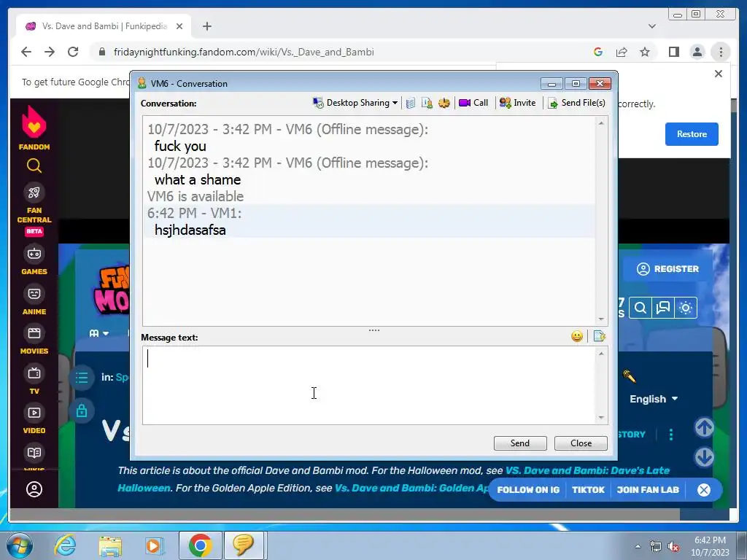Open the Chrome three-dot menu
The height and width of the screenshot is (560, 747).
coord(721,52)
